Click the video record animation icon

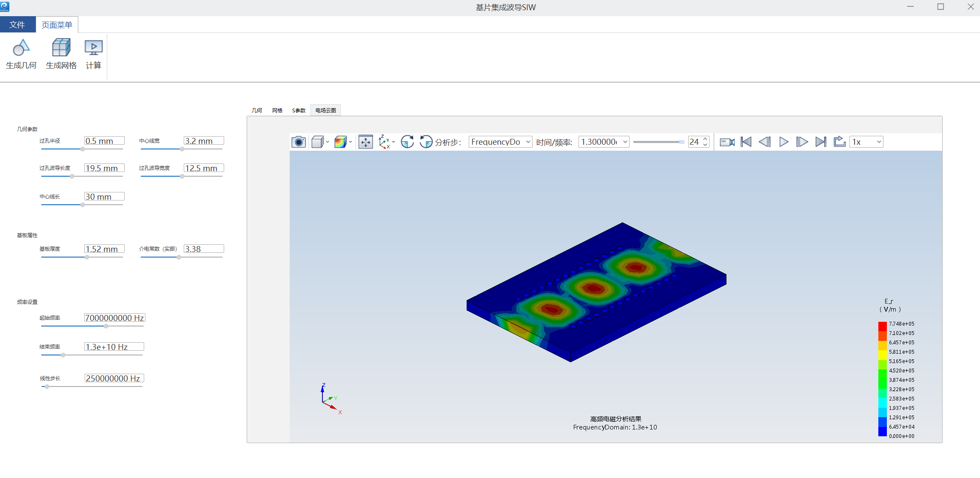727,142
